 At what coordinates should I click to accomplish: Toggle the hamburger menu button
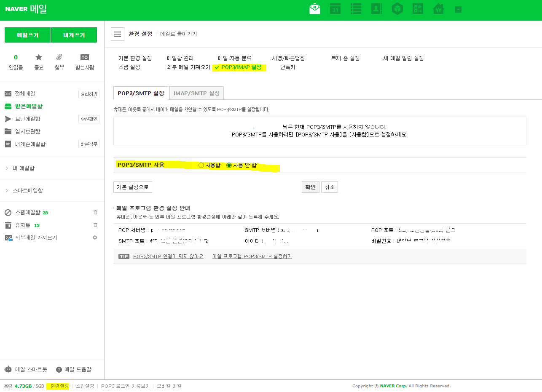118,34
